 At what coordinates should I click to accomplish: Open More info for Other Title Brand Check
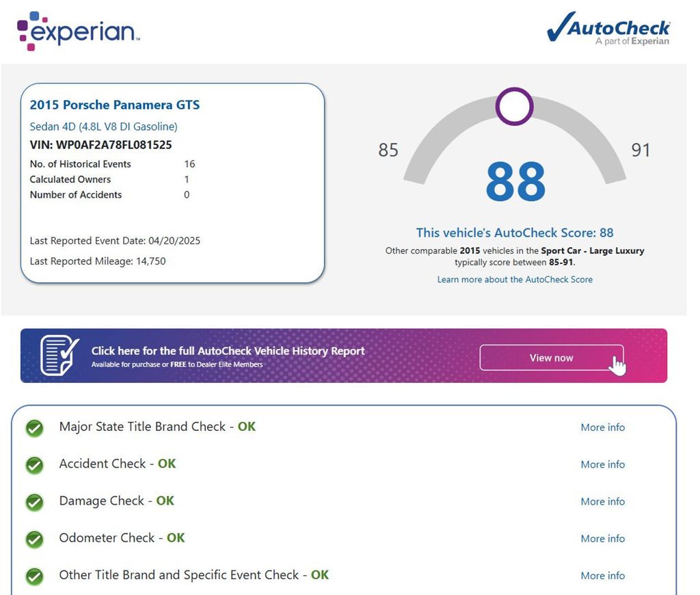603,575
